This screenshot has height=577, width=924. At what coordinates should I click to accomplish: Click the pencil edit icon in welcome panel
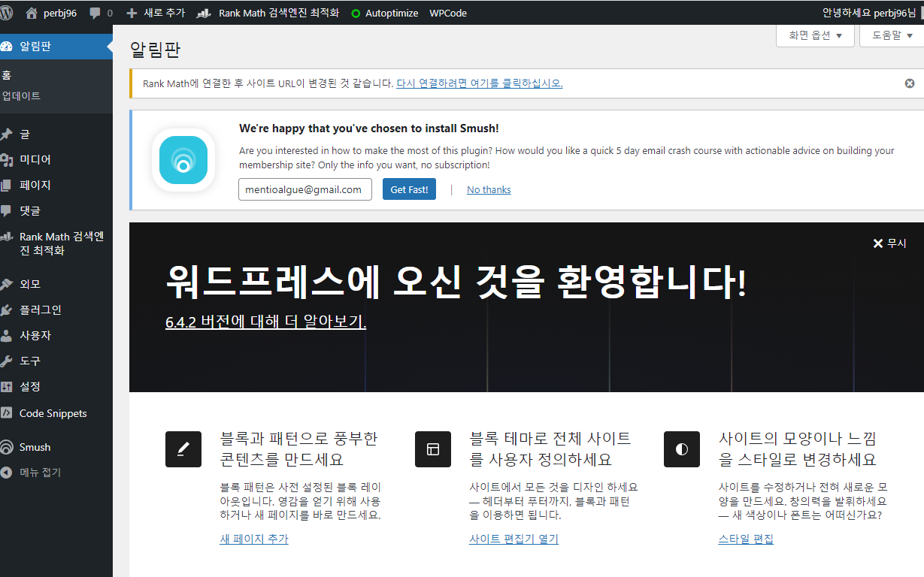point(183,449)
